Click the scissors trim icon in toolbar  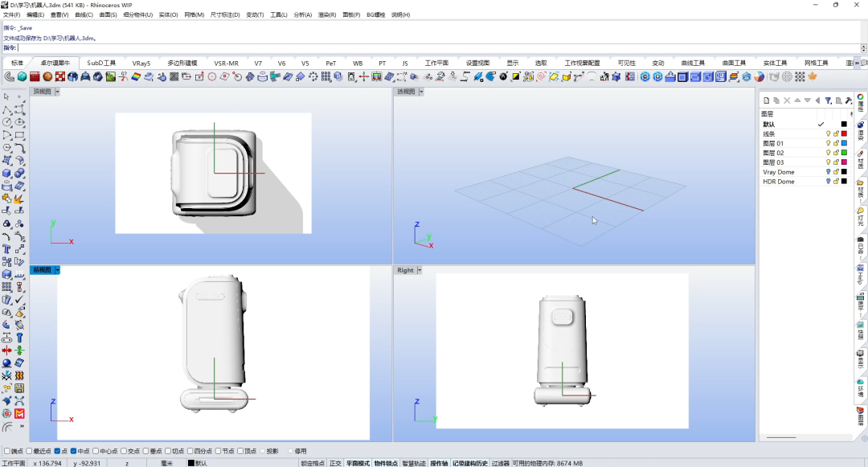click(124, 77)
